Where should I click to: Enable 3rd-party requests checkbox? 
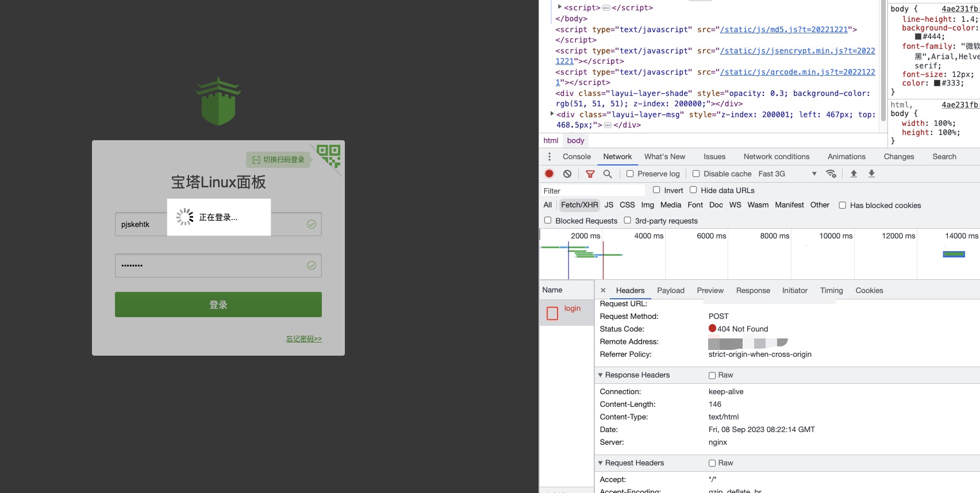tap(628, 220)
